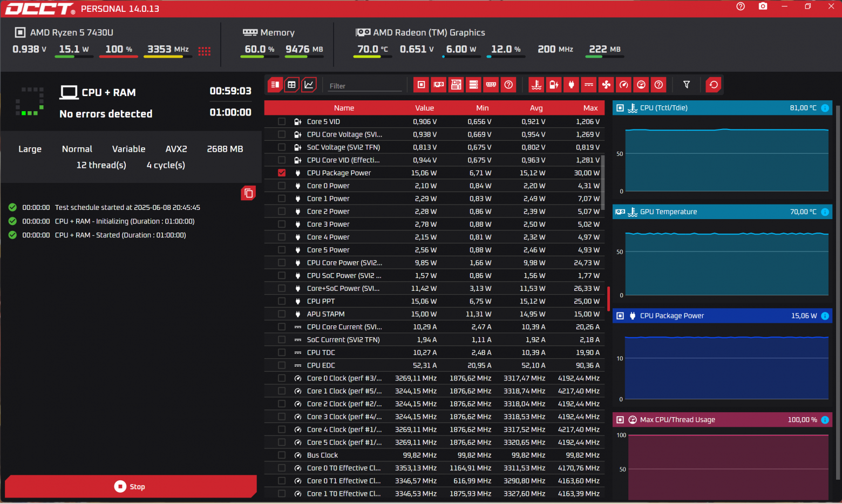Screen dimensions: 842x504
Task: Click the funnel filter icon
Action: (x=687, y=85)
